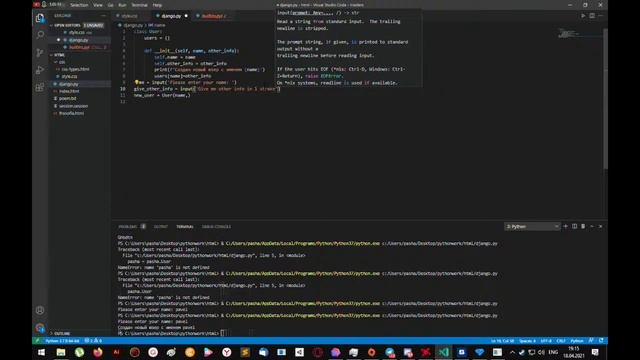Image resolution: width=640 pixels, height=360 pixels.
Task: Open the Help menu
Action: [157, 5]
